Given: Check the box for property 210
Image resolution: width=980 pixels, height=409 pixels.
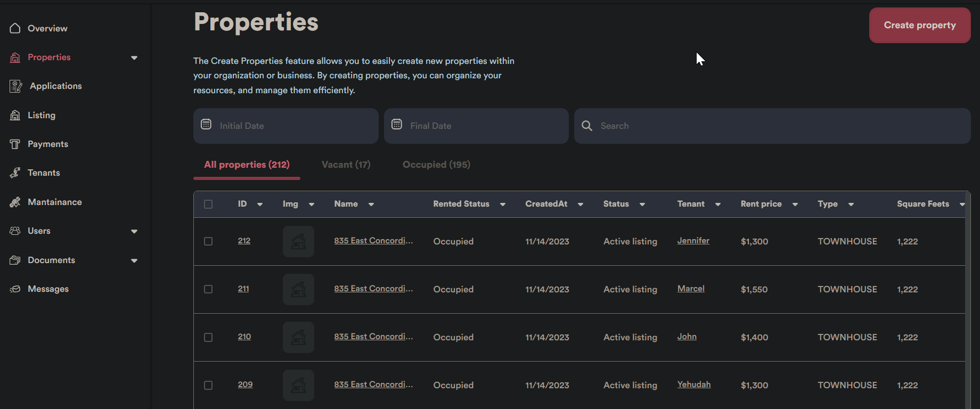Looking at the screenshot, I should coord(208,337).
